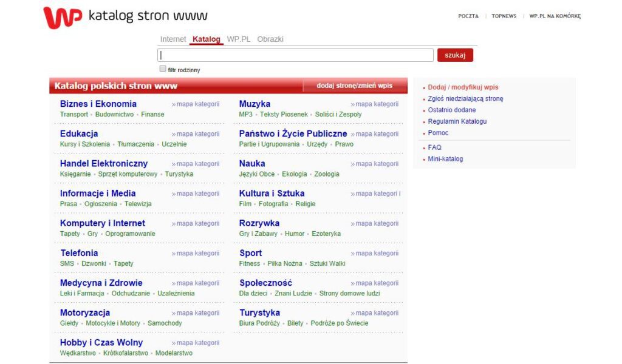Open the Dzwonki subcategory

[94, 263]
